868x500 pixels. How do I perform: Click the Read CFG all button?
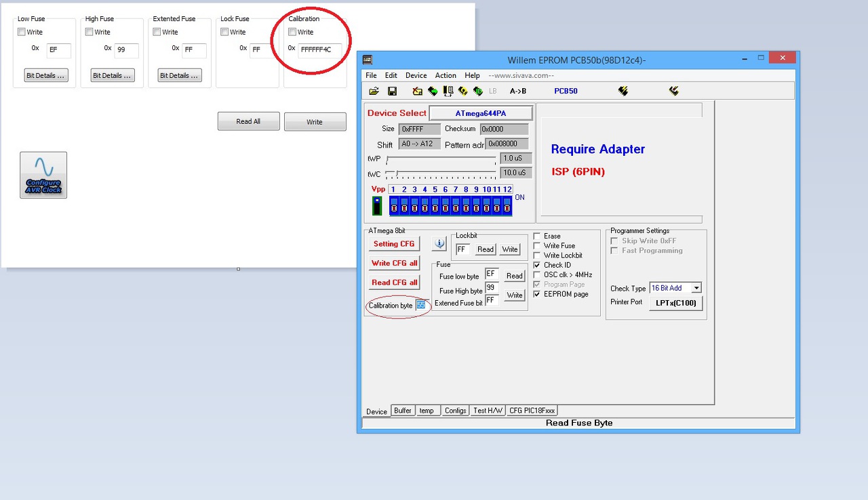(x=394, y=283)
